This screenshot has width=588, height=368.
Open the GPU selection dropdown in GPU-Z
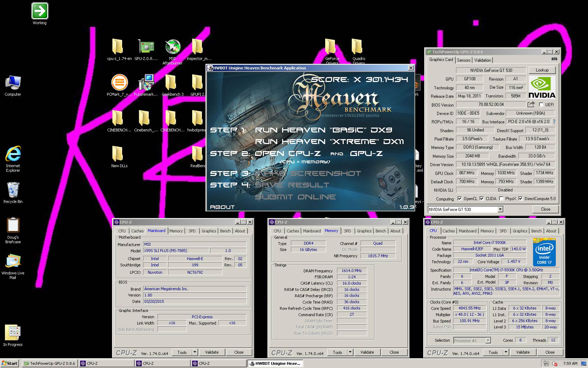(x=500, y=209)
